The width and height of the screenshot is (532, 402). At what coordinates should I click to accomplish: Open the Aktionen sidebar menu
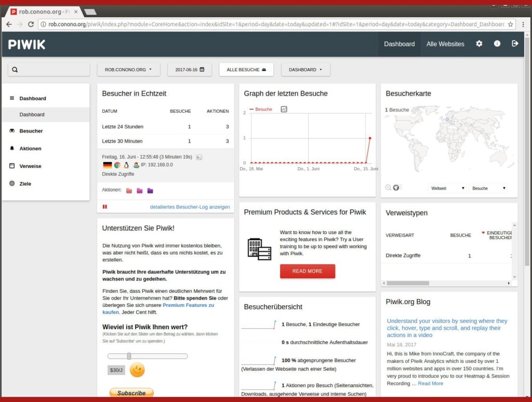[30, 148]
